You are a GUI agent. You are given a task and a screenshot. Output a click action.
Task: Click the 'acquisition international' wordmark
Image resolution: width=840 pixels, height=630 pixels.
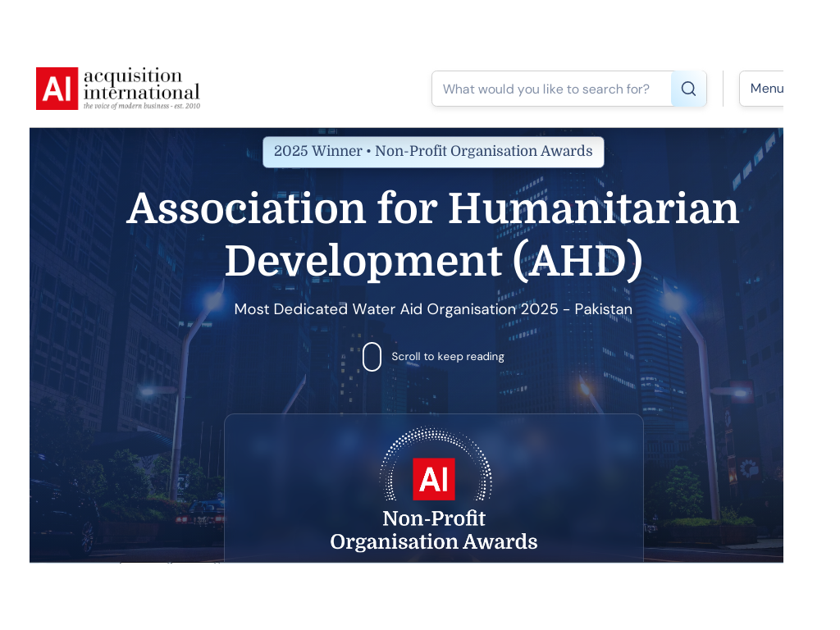(x=141, y=84)
